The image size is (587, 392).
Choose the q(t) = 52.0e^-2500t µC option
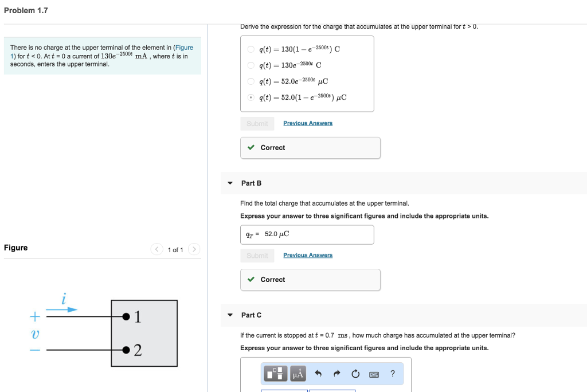[251, 81]
